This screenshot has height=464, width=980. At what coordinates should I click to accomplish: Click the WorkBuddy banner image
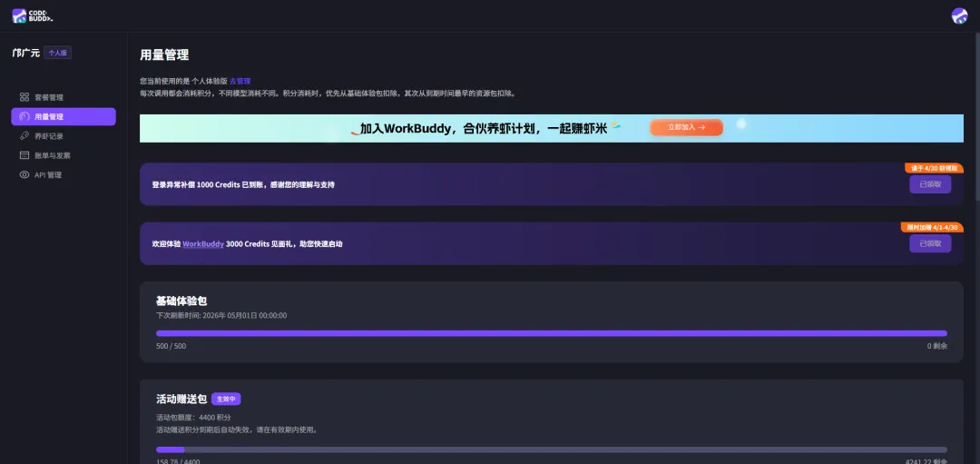[x=552, y=128]
